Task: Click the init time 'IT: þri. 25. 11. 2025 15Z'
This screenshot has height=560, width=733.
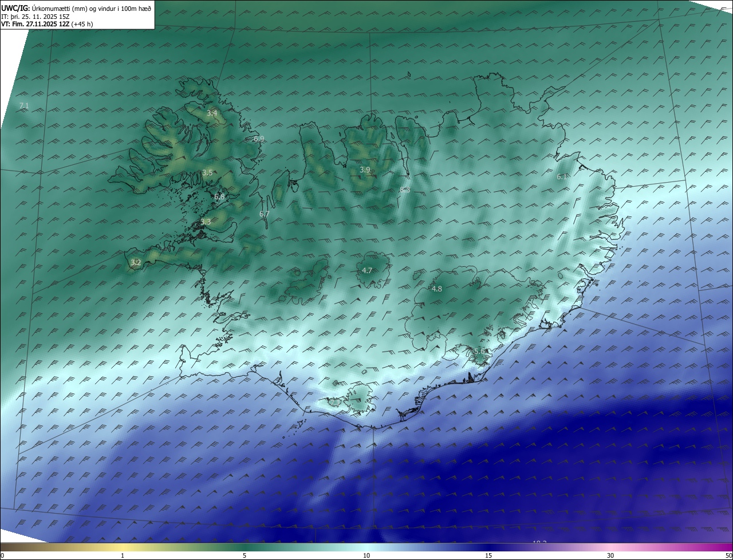Action: pos(36,17)
